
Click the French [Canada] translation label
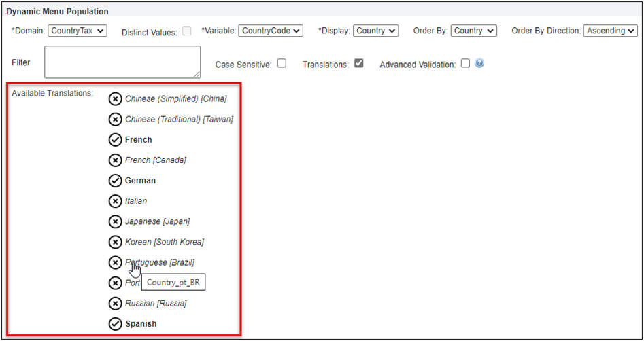pos(156,160)
